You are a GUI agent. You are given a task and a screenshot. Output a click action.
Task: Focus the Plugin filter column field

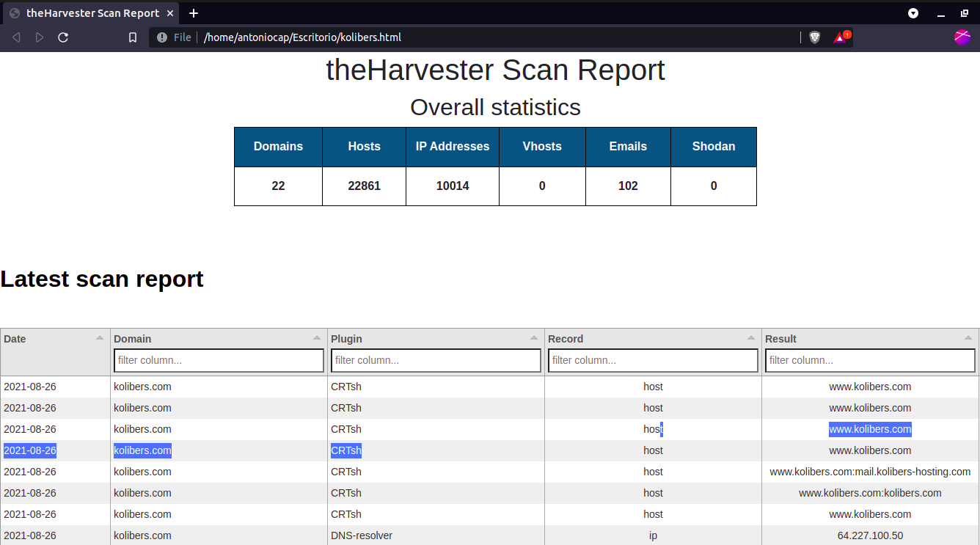(x=436, y=360)
